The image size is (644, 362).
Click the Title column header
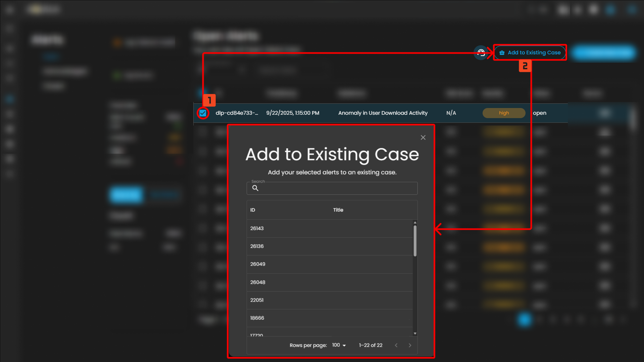[x=338, y=210]
